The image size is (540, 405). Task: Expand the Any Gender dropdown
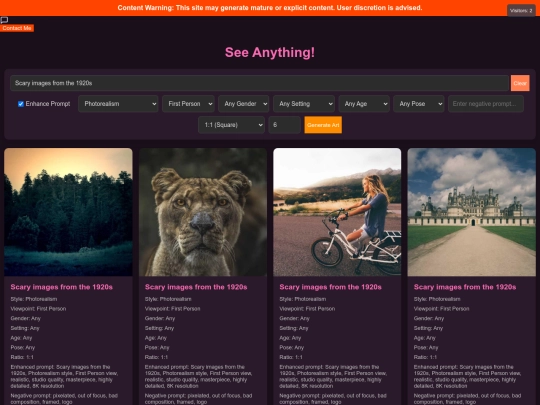243,104
